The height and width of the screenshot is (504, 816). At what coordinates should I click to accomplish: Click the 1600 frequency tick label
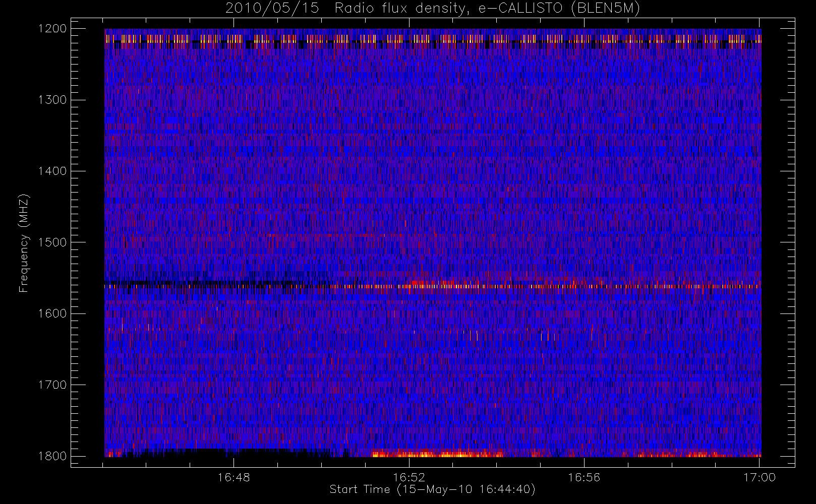pyautogui.click(x=52, y=313)
